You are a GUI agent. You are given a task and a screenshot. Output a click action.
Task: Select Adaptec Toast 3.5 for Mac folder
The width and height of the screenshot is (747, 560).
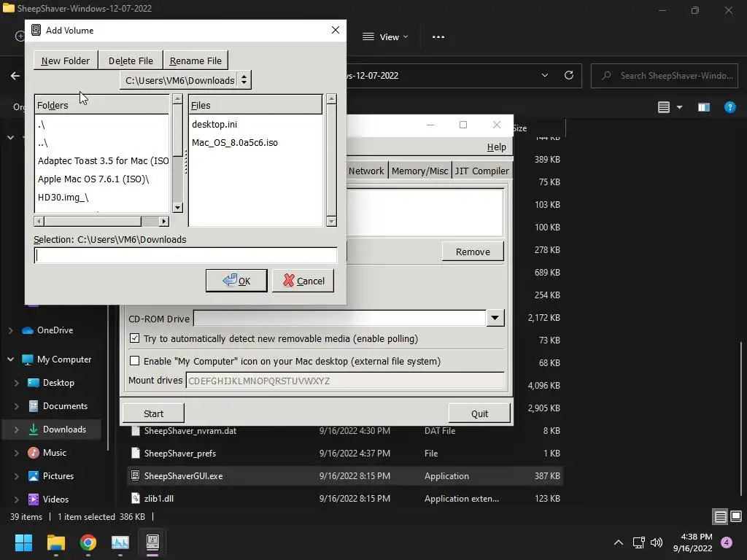click(x=103, y=161)
